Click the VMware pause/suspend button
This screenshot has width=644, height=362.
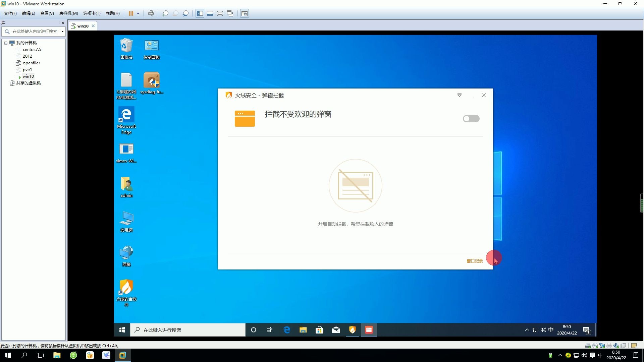[131, 13]
